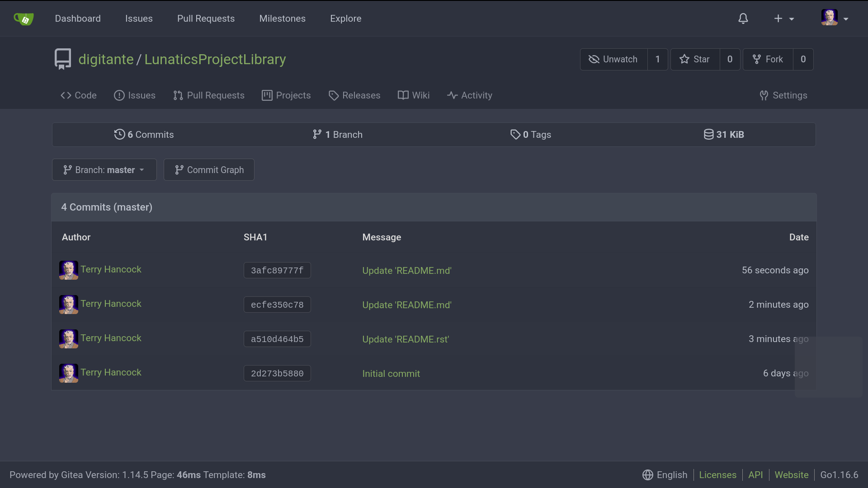Click the 6 Commits history link

[144, 135]
